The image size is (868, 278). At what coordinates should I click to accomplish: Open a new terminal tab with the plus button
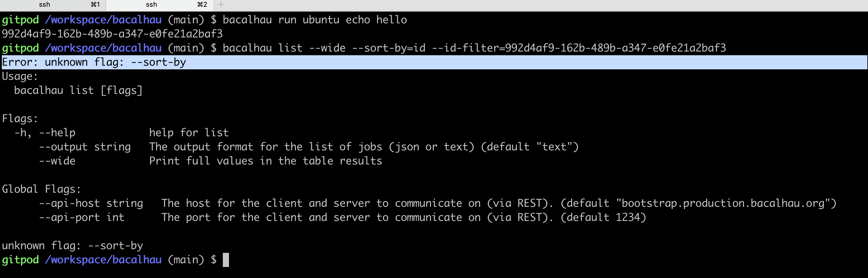coord(221,5)
